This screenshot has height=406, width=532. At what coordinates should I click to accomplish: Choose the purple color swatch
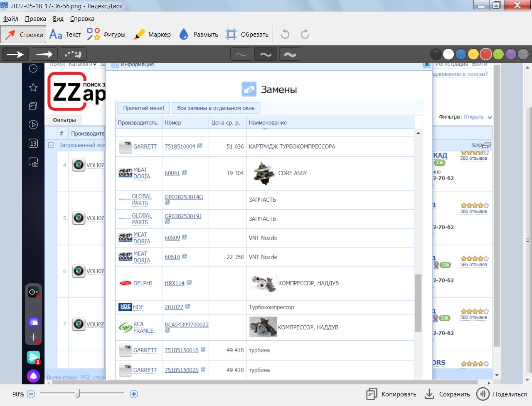(511, 54)
